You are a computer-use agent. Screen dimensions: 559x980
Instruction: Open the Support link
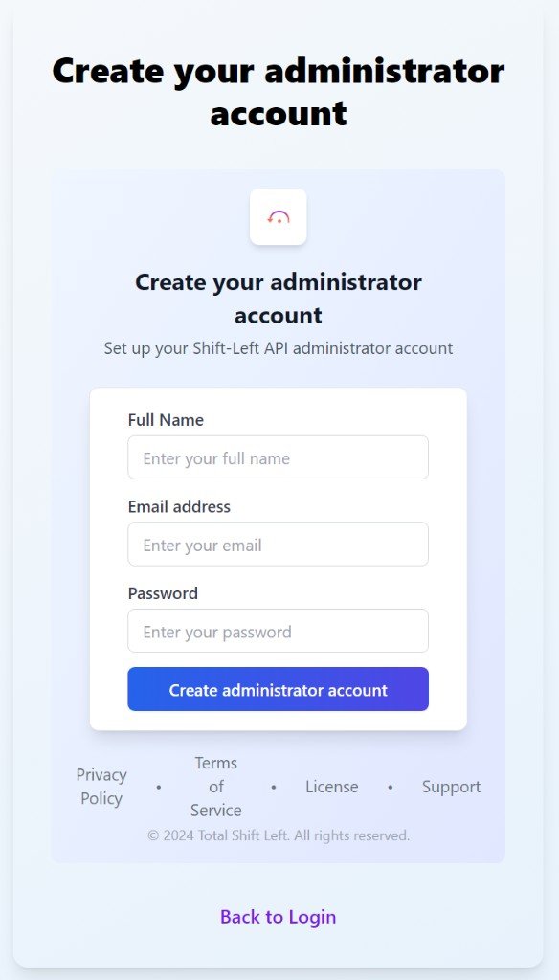point(450,786)
